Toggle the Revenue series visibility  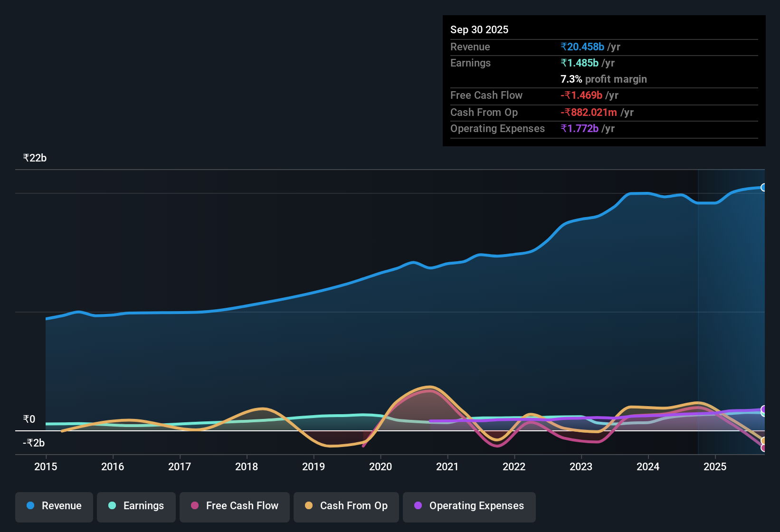point(54,506)
